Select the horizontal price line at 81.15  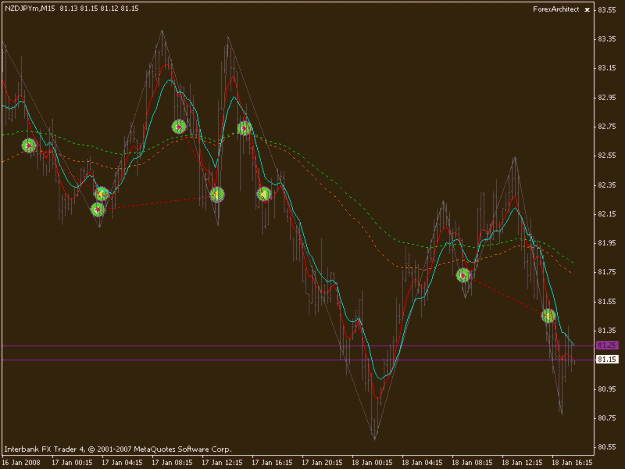coord(298,360)
